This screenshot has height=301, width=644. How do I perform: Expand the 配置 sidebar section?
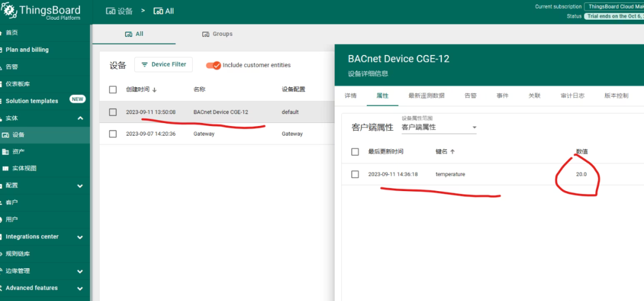pyautogui.click(x=80, y=186)
